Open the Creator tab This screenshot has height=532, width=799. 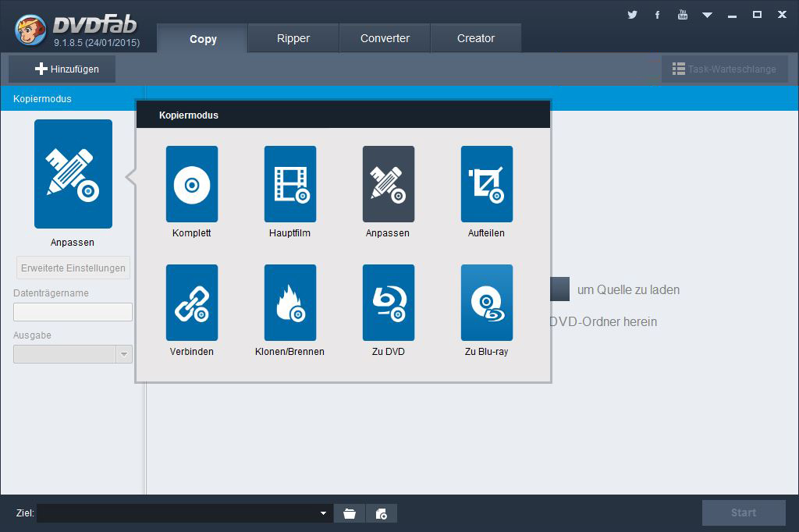point(476,38)
